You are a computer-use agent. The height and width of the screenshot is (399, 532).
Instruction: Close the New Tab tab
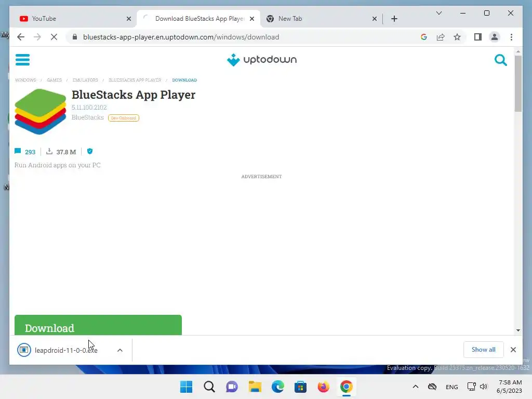pyautogui.click(x=374, y=19)
